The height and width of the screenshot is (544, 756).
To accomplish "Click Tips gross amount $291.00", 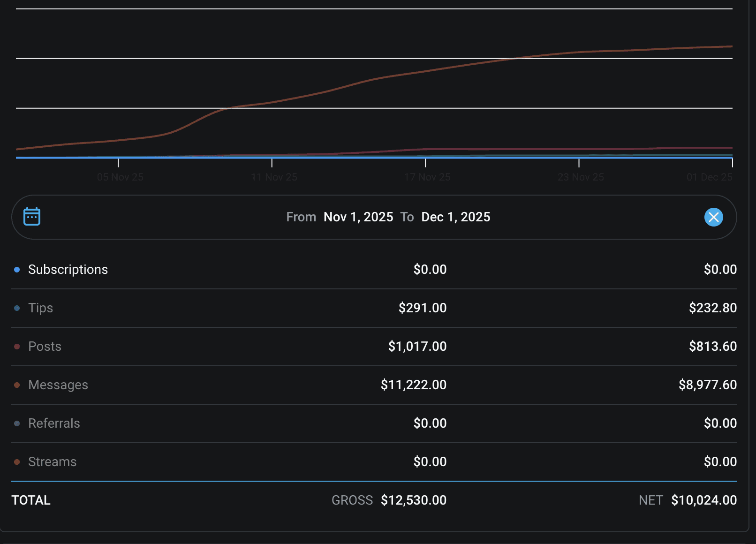I will [x=423, y=308].
